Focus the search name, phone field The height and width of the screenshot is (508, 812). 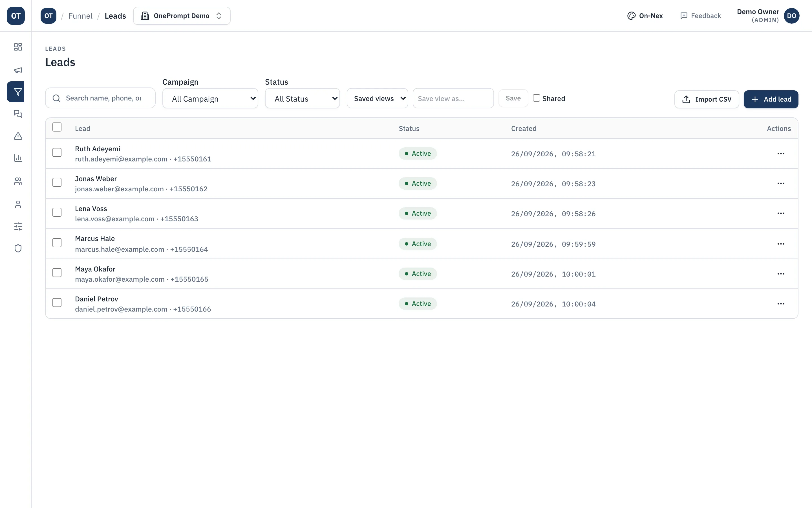100,98
